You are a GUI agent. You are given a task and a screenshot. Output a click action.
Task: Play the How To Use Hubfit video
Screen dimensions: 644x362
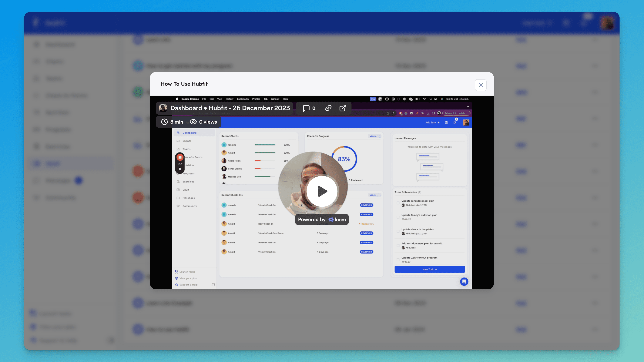click(x=322, y=191)
